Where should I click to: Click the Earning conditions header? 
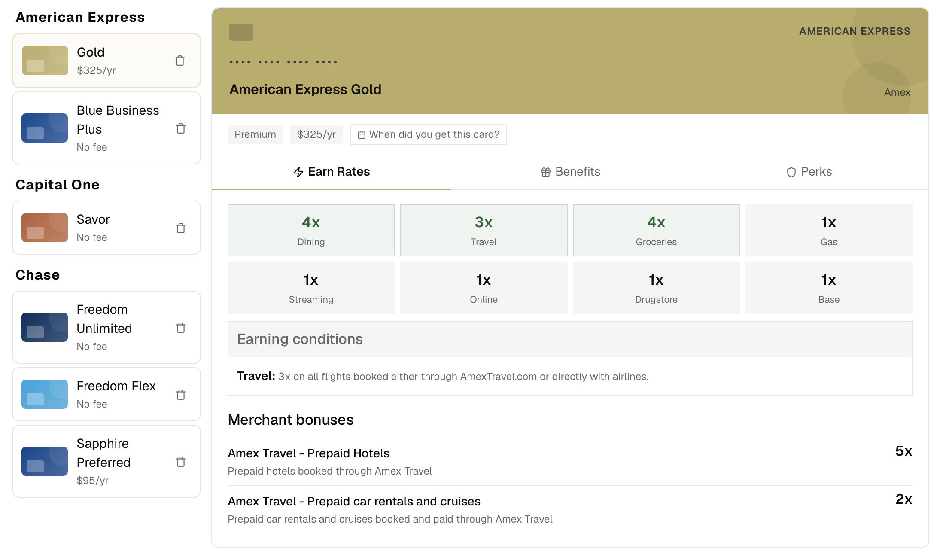pyautogui.click(x=570, y=339)
